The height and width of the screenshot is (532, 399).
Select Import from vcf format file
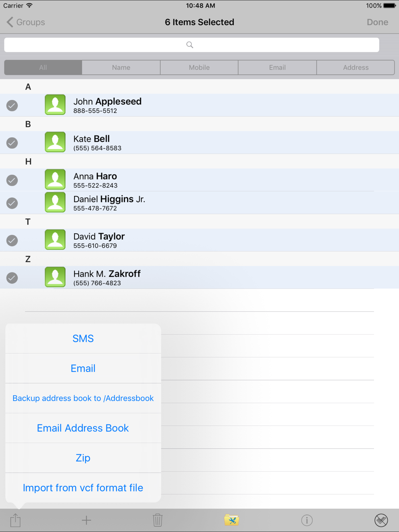coord(83,488)
